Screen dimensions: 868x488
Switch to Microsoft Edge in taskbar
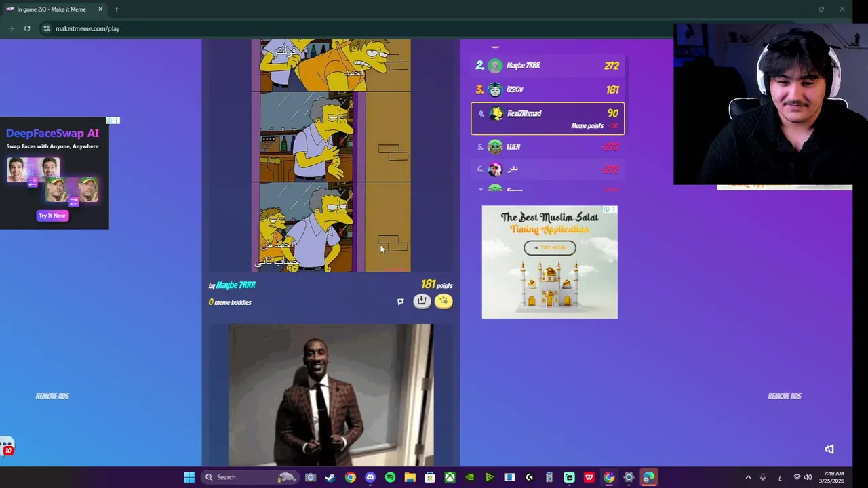pyautogui.click(x=649, y=477)
